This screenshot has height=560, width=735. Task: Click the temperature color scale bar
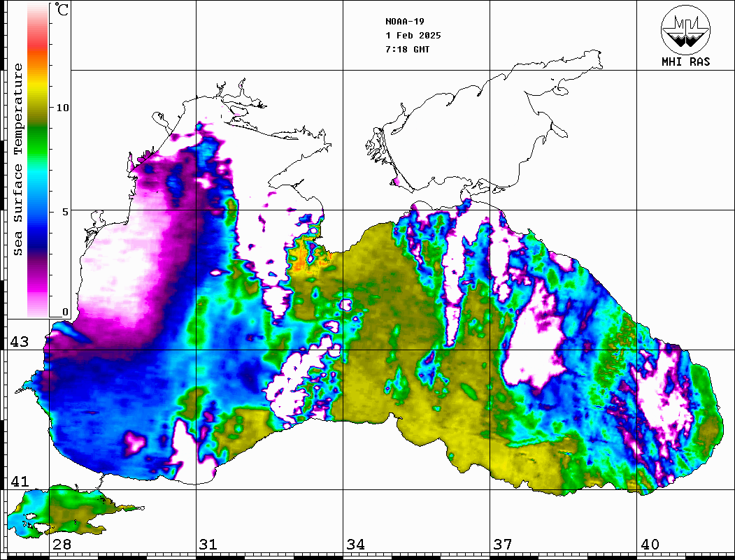click(x=38, y=160)
